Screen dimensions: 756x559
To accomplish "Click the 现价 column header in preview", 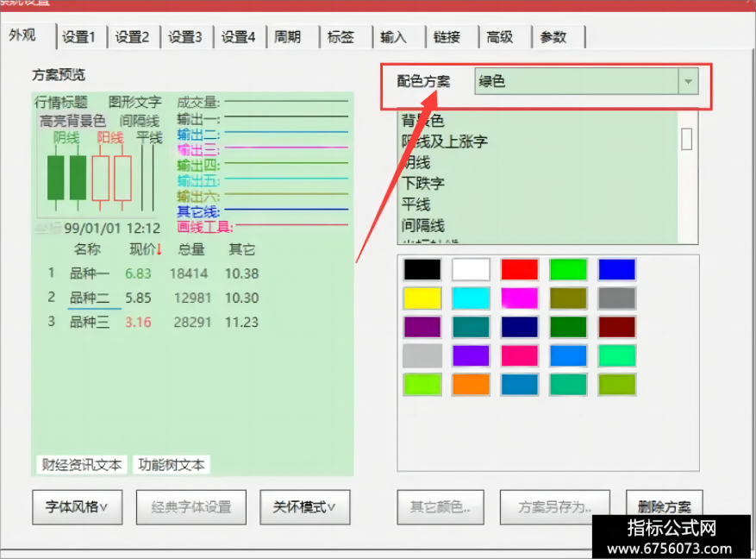I will pyautogui.click(x=146, y=249).
